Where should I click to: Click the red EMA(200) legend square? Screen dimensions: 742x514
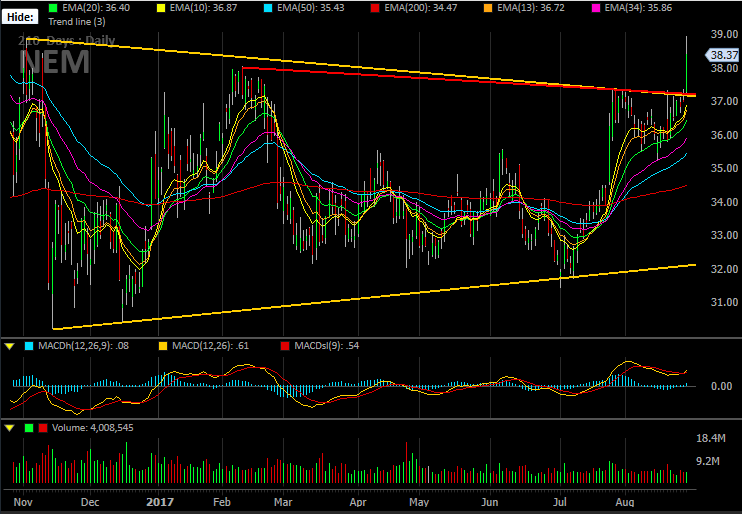coord(375,8)
